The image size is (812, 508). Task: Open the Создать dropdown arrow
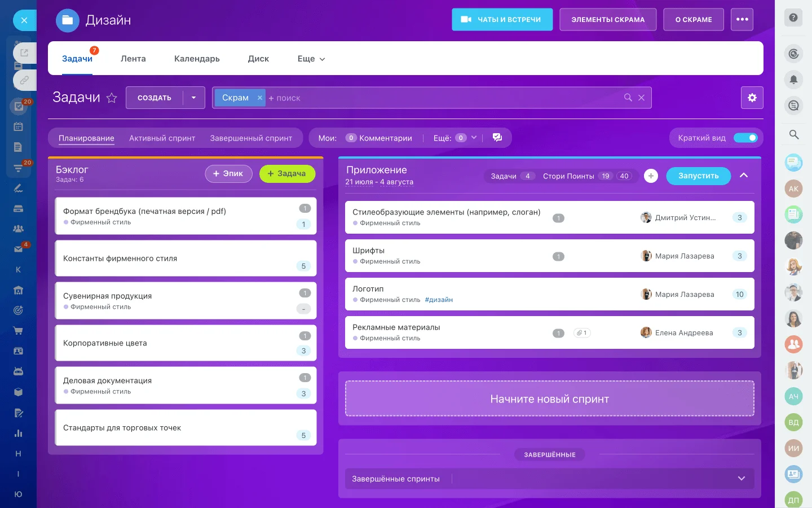coord(193,97)
